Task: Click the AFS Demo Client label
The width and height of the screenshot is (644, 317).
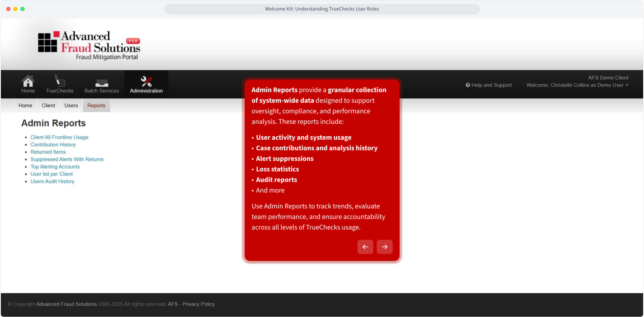Action: pyautogui.click(x=608, y=78)
